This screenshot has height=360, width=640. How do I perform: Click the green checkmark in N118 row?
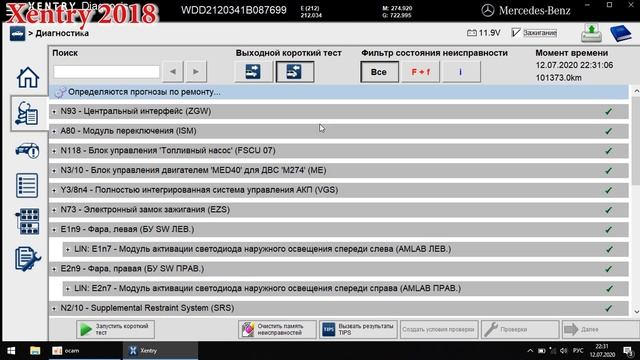(608, 151)
